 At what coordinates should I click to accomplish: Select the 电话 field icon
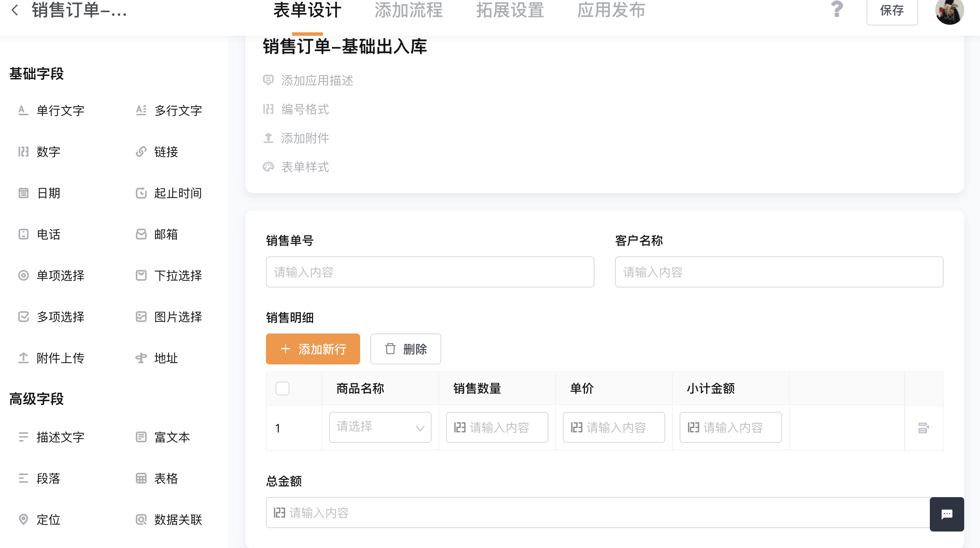[23, 234]
